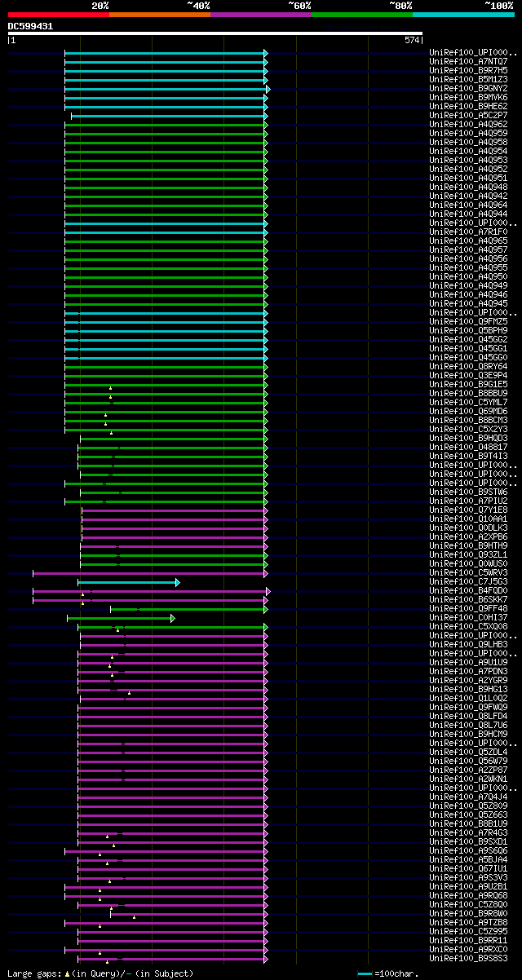Click UniRef100_B6SKK7 label
This screenshot has width=522, height=980.
tap(468, 599)
